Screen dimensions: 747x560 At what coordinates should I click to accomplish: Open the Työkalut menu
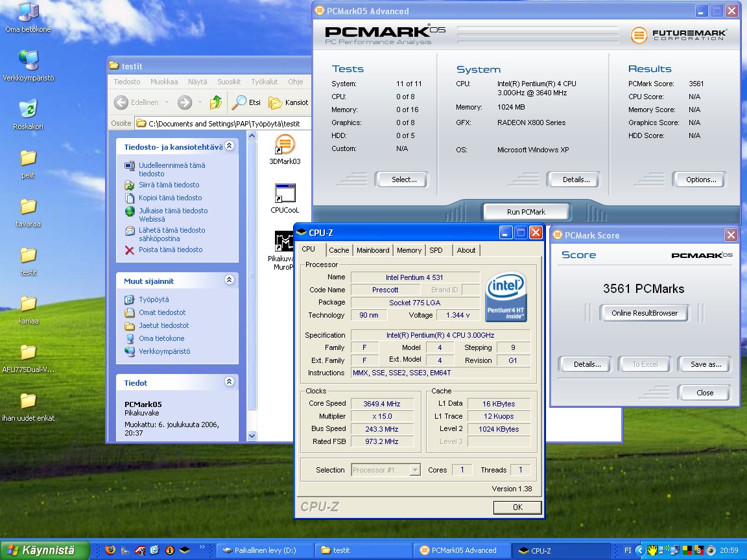pos(264,82)
